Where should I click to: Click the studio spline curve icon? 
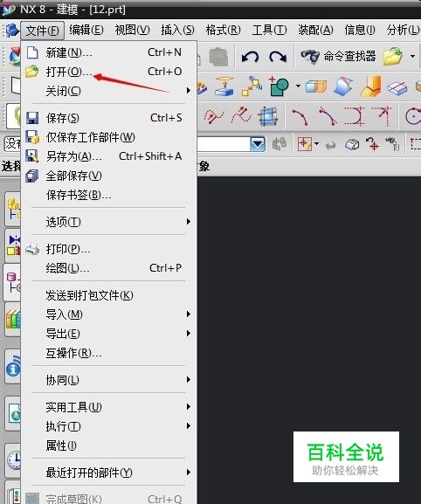point(213,115)
